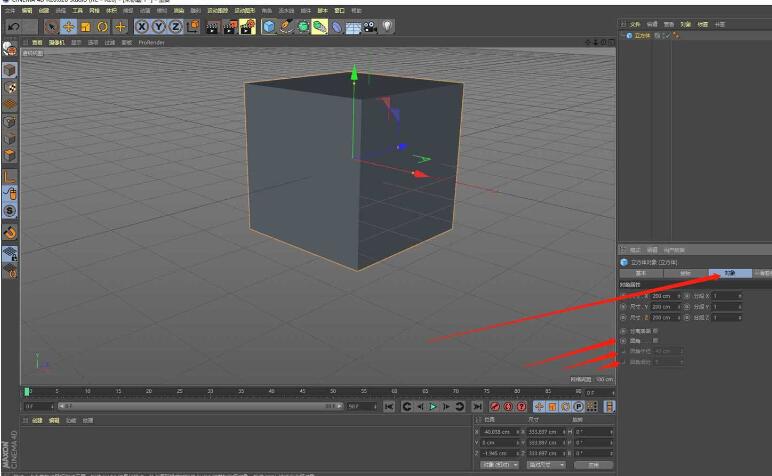Open the size mode dropdown
Image resolution: width=772 pixels, height=476 pixels.
pyautogui.click(x=543, y=465)
